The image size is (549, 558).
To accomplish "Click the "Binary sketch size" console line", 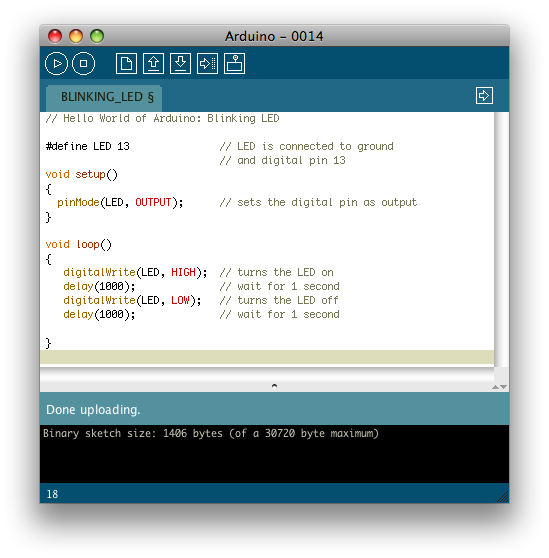I will (x=211, y=433).
